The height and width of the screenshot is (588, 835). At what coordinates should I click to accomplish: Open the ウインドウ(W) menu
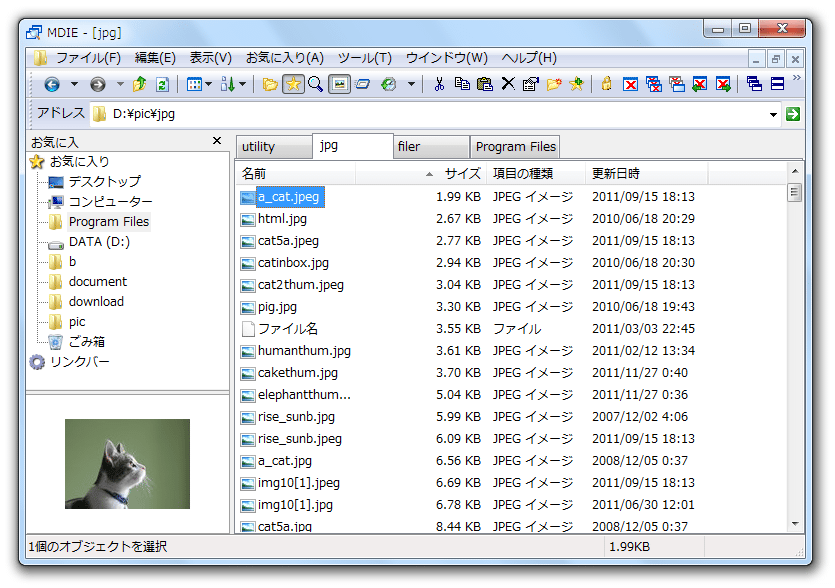(x=447, y=58)
